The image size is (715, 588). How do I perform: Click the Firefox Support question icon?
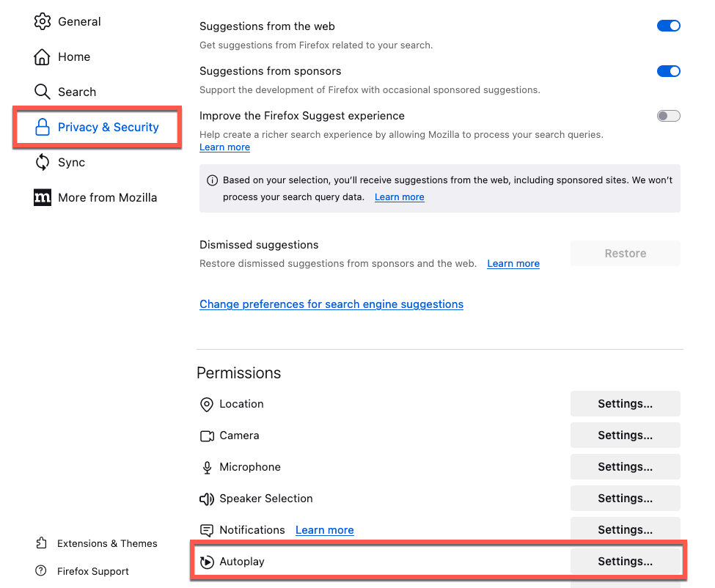42,571
